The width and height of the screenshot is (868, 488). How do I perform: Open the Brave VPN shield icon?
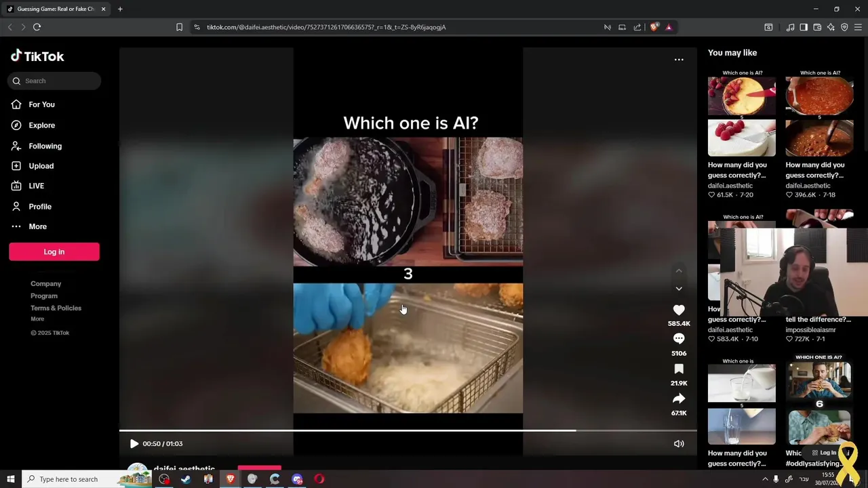click(x=844, y=27)
